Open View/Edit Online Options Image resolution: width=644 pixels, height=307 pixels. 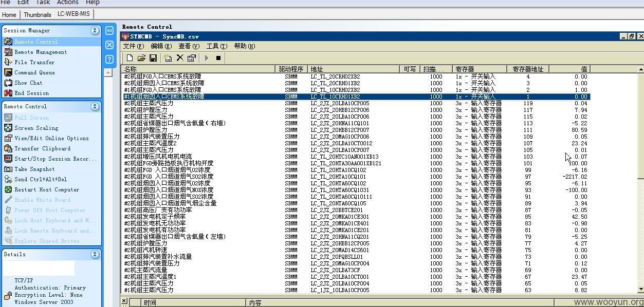(51, 138)
